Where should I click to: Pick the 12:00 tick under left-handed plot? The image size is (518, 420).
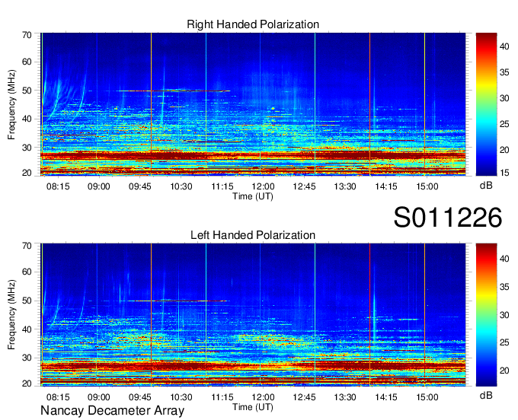click(263, 397)
